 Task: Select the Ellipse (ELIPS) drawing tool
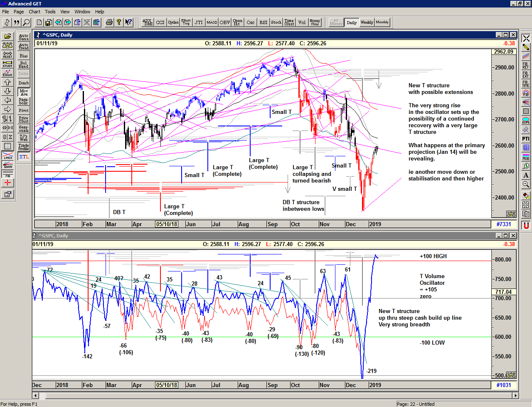click(526, 121)
